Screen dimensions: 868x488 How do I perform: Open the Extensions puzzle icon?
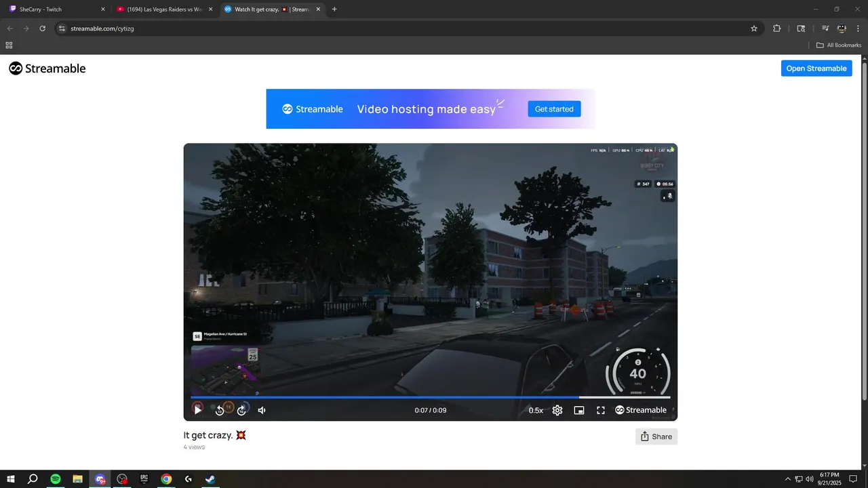point(777,28)
